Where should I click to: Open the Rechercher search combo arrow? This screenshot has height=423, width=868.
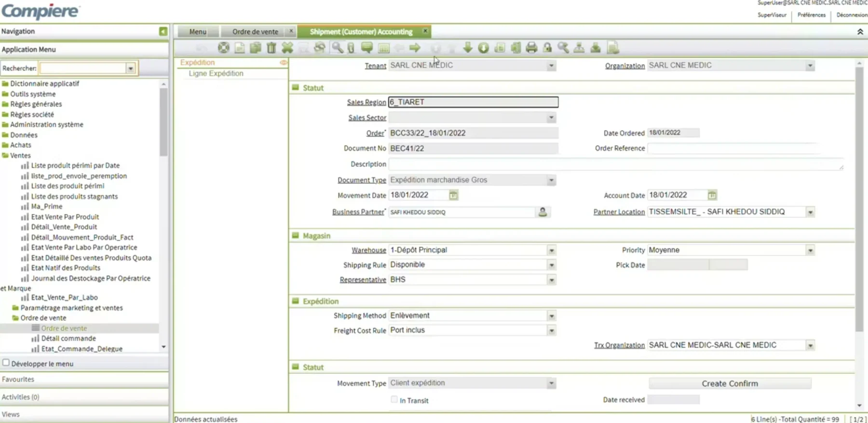[x=131, y=68]
